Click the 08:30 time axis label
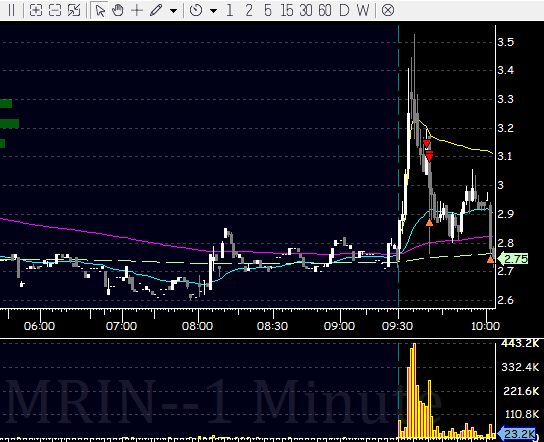Screen dimensions: 544x442 (x=272, y=326)
